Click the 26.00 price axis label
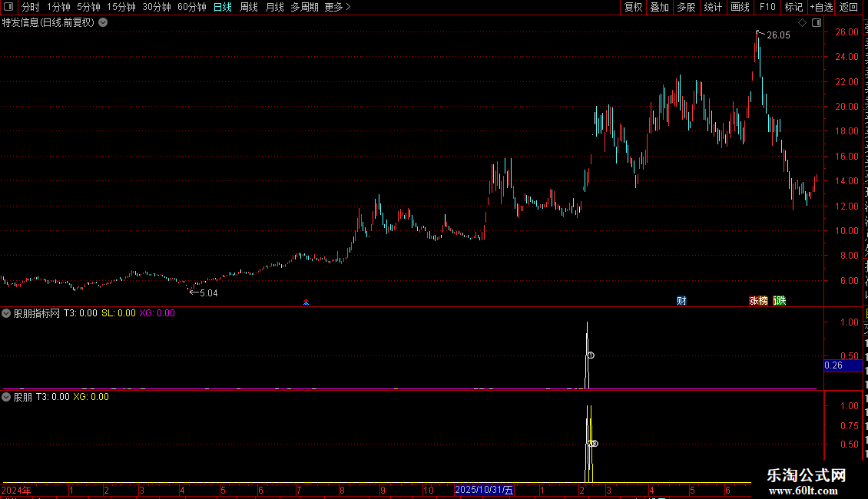Screen dimensions: 868x499 point(847,32)
